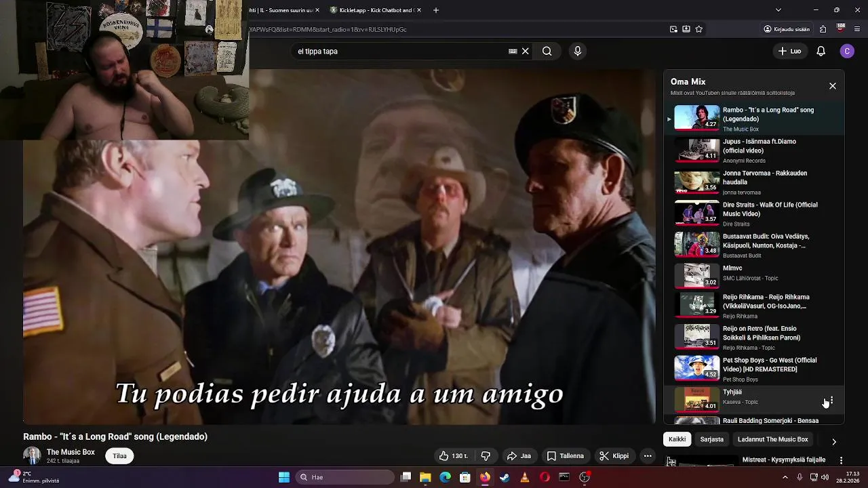Open OBS Studio from taskbar
The height and width of the screenshot is (488, 868).
point(585,477)
